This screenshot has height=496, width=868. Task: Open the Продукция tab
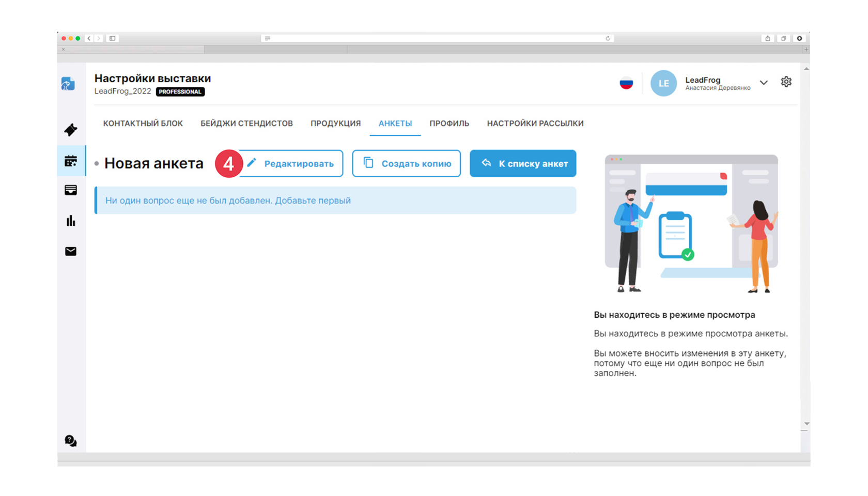pos(335,123)
